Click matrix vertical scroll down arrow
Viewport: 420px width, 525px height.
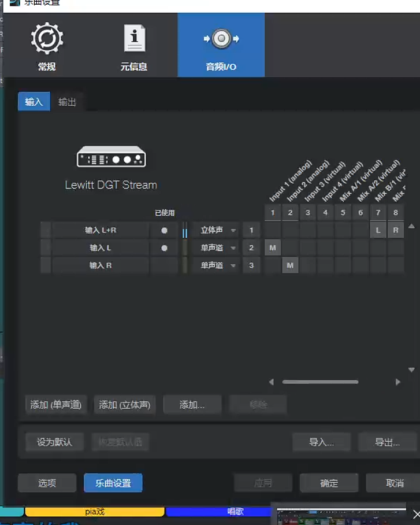(x=412, y=369)
